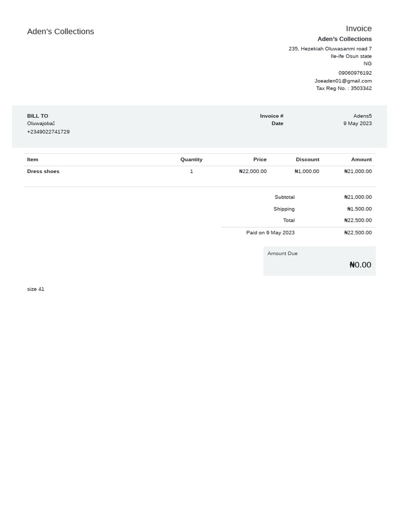The image size is (399, 532).
Task: Click the amount due ₦0.00
Action: pos(361,264)
